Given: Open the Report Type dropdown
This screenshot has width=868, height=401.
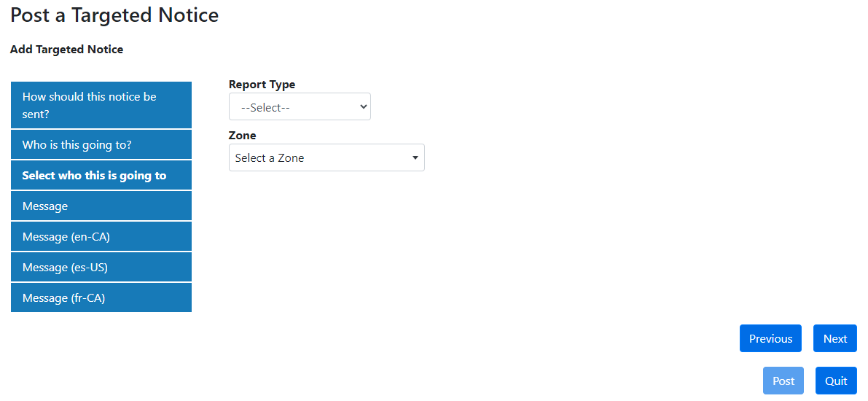Looking at the screenshot, I should (x=300, y=107).
